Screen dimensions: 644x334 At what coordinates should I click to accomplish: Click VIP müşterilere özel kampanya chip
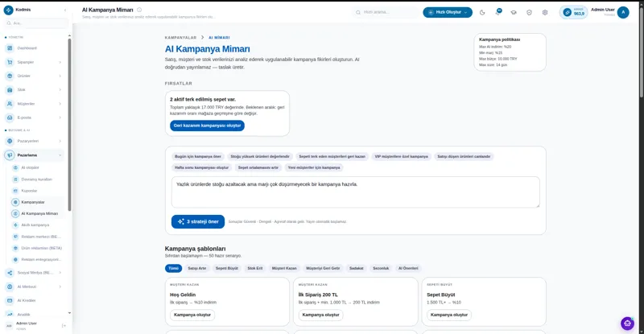pos(401,156)
